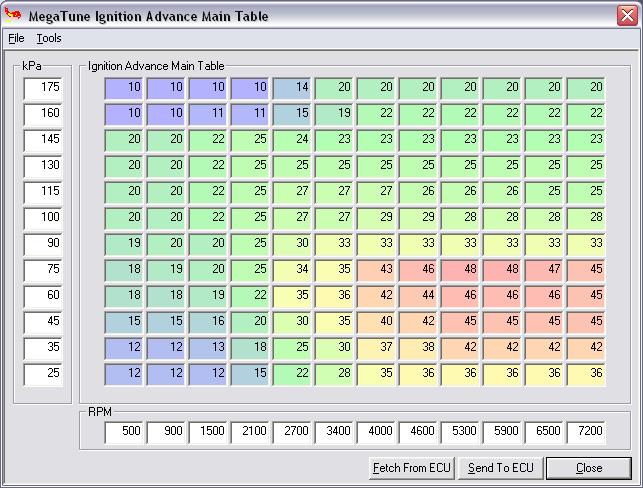Image resolution: width=643 pixels, height=488 pixels.
Task: Select the 7200 RPM input field
Action: tap(586, 432)
